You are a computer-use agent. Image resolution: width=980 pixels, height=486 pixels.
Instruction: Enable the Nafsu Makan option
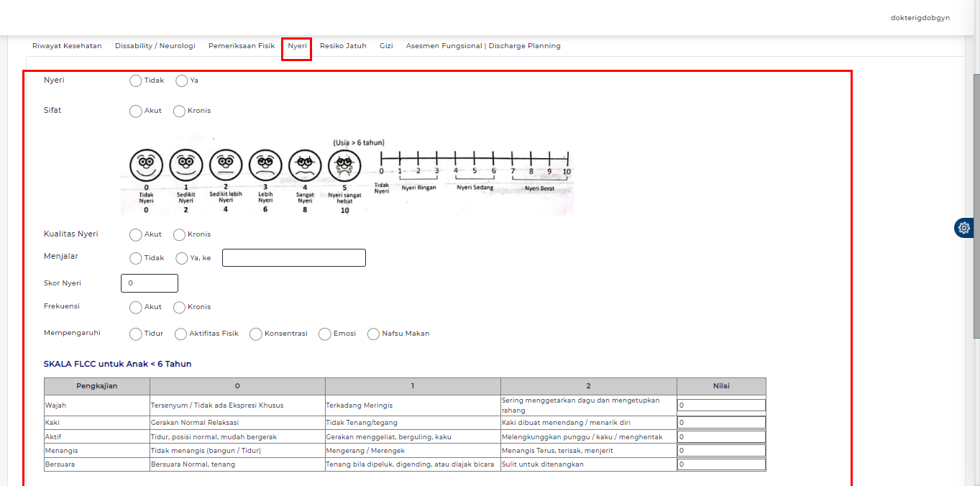click(x=373, y=334)
